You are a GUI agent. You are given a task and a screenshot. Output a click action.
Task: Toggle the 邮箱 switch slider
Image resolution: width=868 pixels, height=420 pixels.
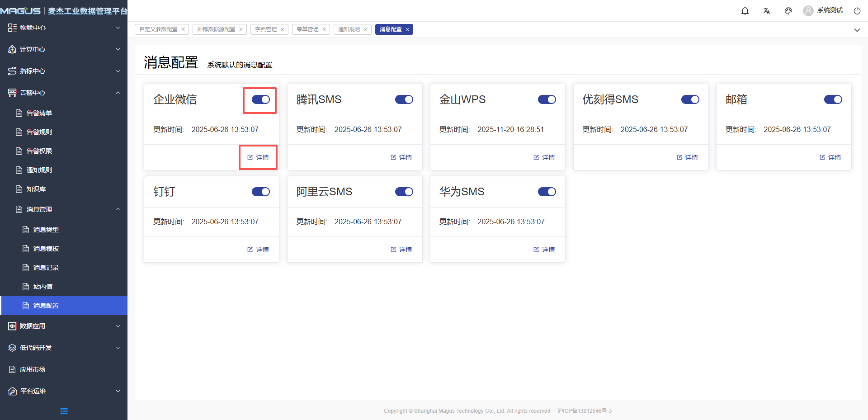pyautogui.click(x=833, y=99)
